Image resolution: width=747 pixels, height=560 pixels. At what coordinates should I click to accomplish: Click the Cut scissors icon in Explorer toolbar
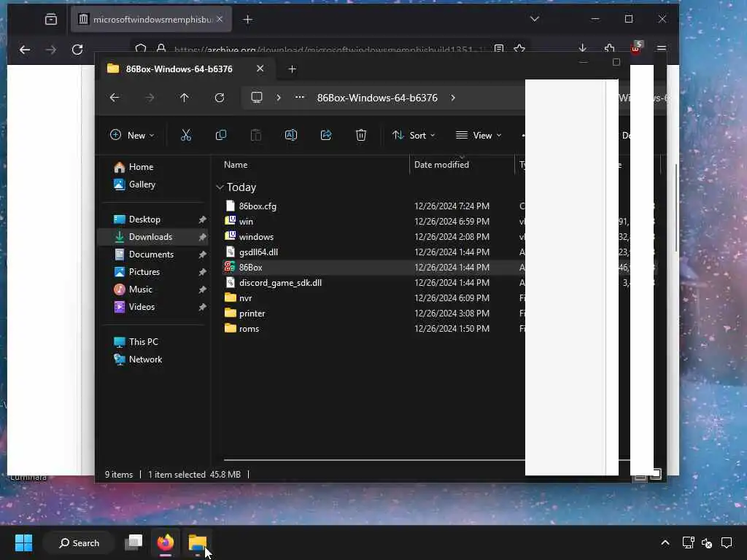[x=186, y=135]
